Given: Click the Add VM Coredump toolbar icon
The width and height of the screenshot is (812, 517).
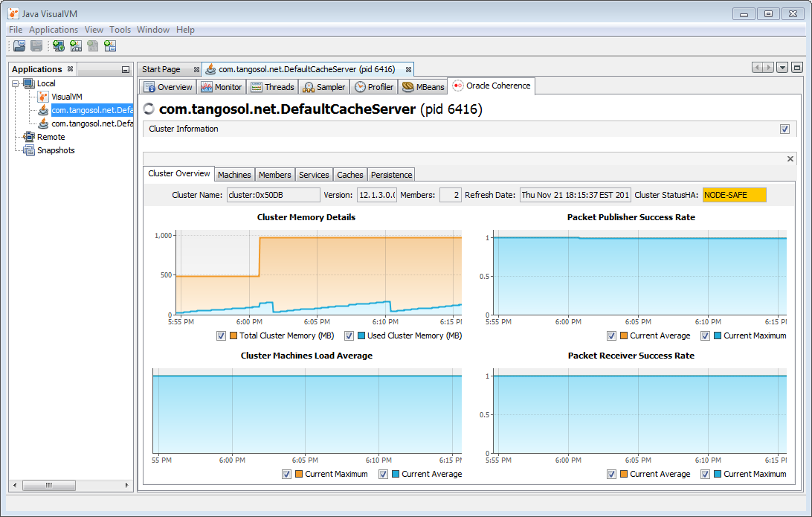Looking at the screenshot, I should coord(93,46).
